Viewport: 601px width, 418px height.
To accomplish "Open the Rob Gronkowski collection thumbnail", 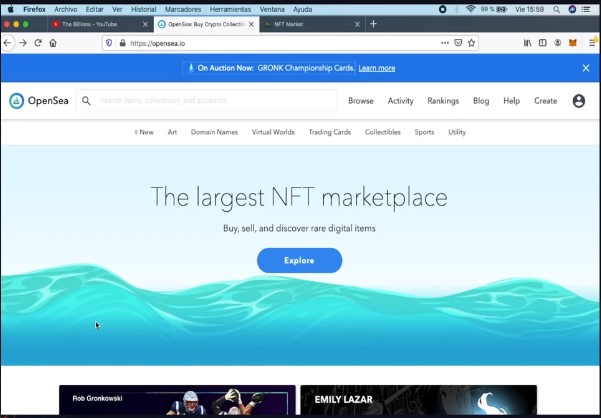I will [x=177, y=401].
